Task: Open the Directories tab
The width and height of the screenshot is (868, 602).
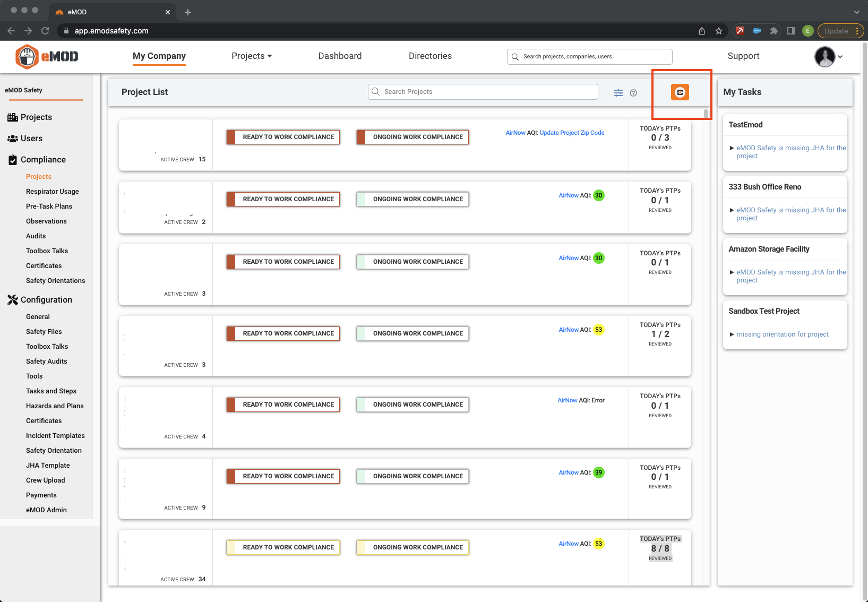Action: pos(430,56)
